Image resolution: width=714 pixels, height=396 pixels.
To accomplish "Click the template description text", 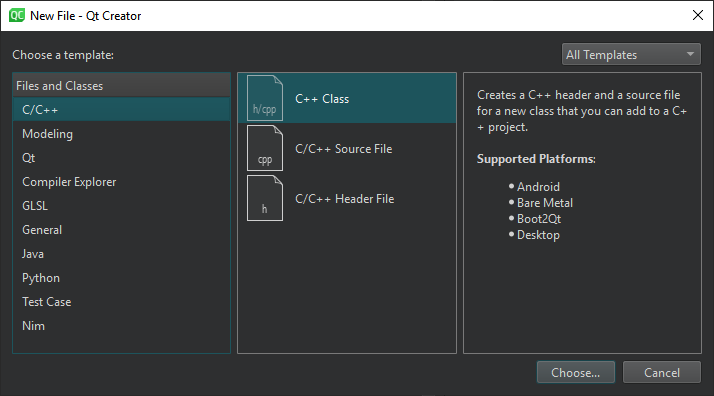I will coord(581,111).
